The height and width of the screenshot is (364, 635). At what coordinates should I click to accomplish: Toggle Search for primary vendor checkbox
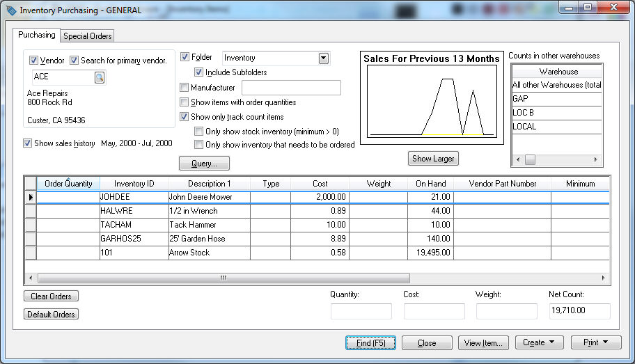(75, 61)
